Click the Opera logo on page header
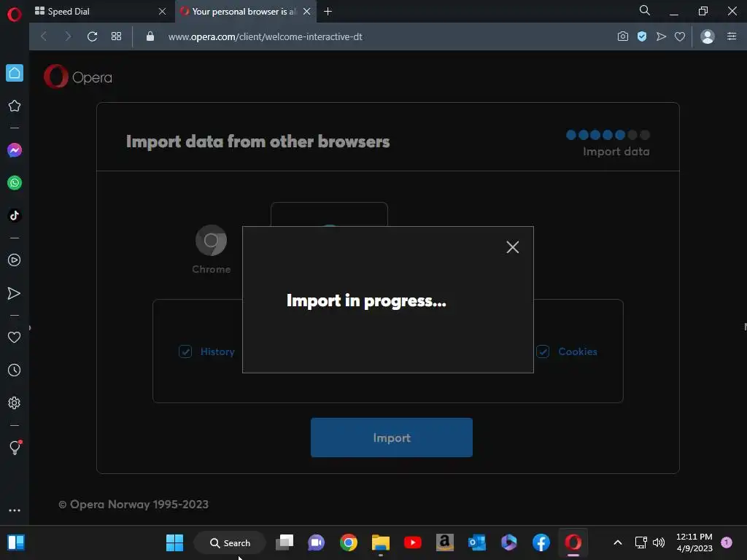Screen dimensions: 747x560 (x=78, y=77)
